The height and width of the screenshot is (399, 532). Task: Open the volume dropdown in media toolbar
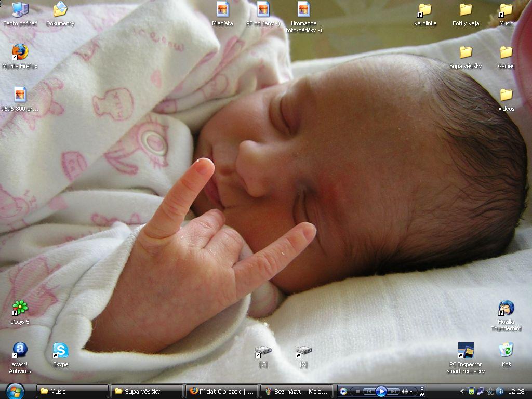[x=411, y=392]
